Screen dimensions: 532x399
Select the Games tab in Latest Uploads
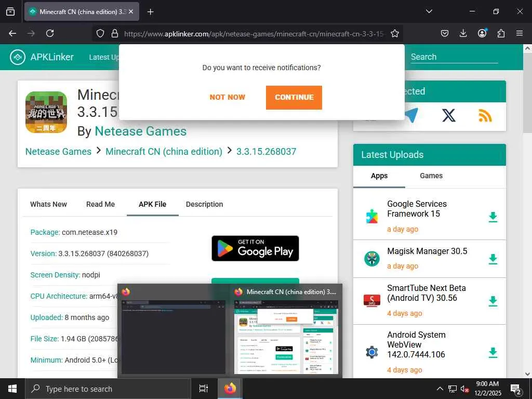tap(431, 176)
